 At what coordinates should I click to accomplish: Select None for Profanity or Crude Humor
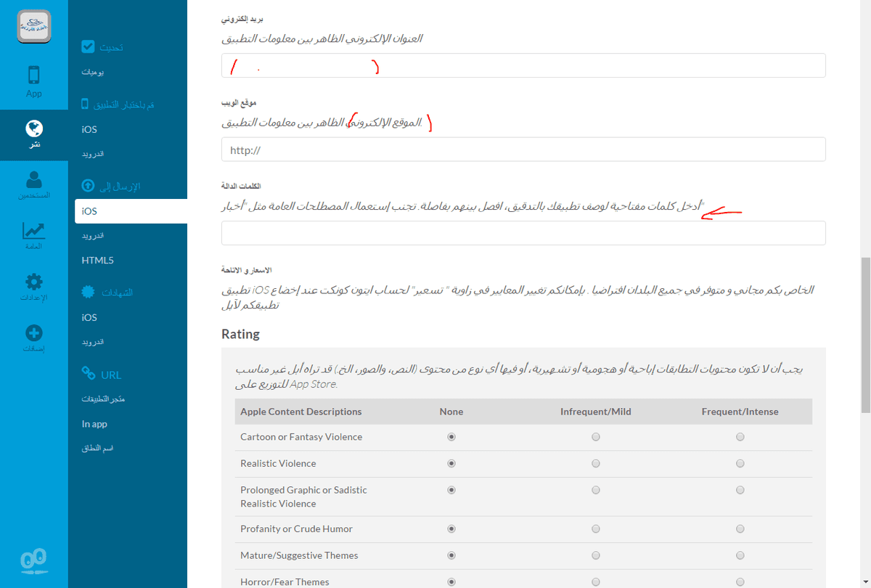point(451,528)
